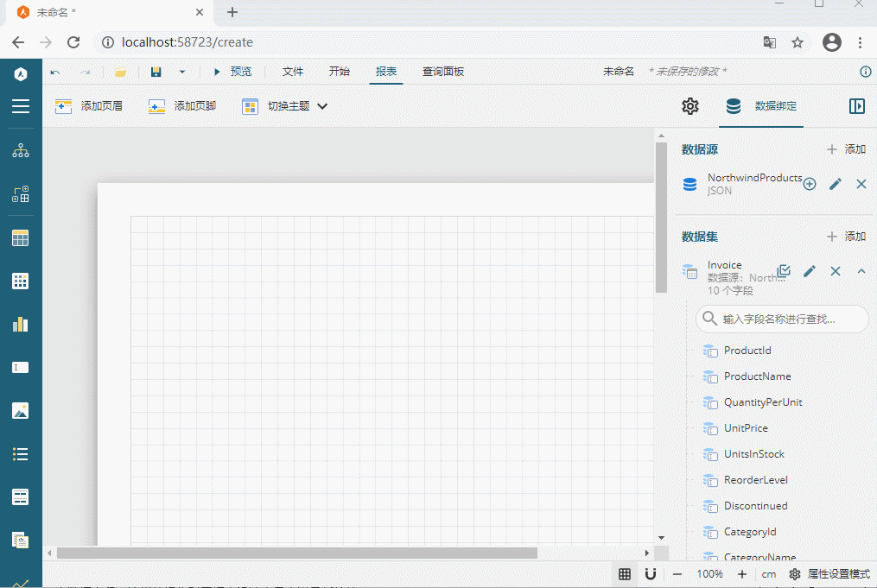Edit the NorthwindProducts data source
The height and width of the screenshot is (588, 877).
[835, 184]
